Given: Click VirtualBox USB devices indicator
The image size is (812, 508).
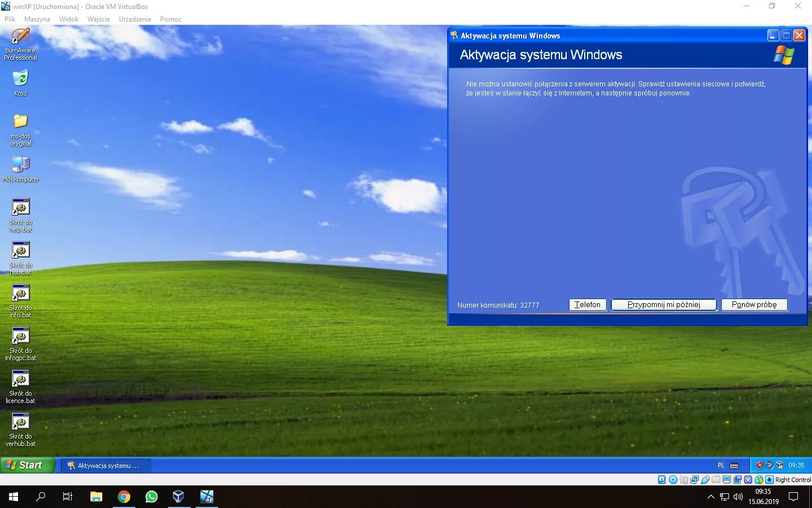Looking at the screenshot, I should [705, 480].
